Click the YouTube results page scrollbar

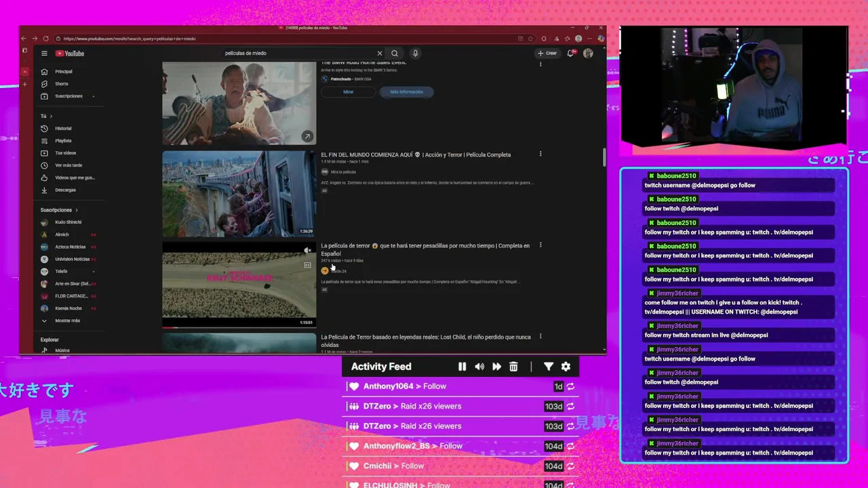[604, 157]
